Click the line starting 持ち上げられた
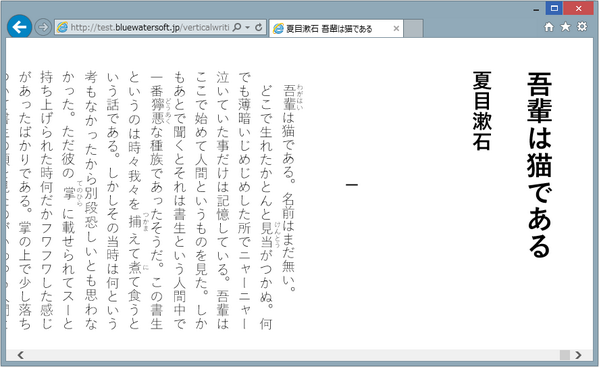Screen dimensions: 599x367 (x=47, y=200)
